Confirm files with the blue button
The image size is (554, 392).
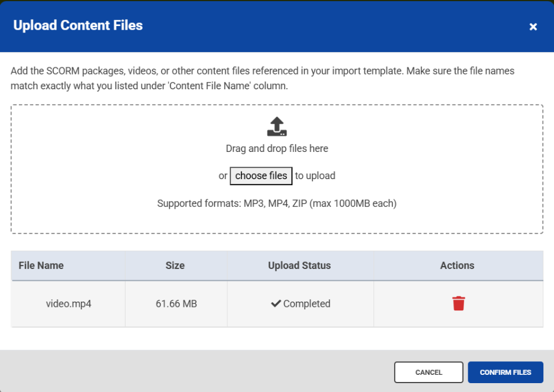[x=505, y=372]
